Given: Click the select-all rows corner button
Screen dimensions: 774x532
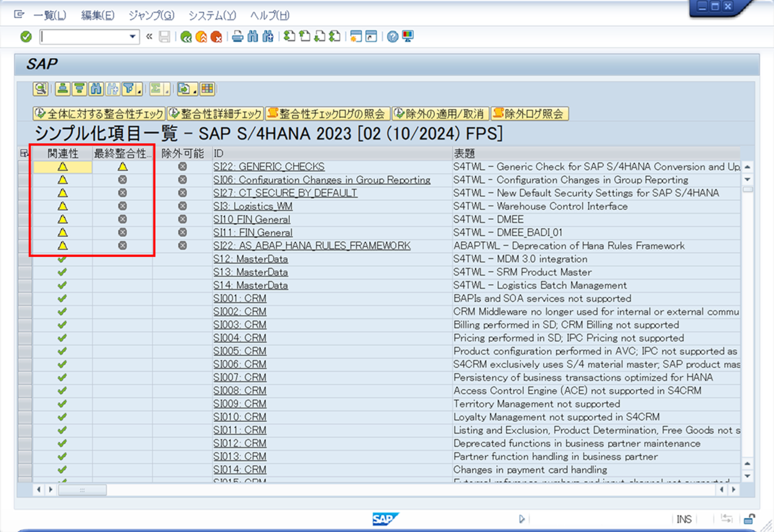Looking at the screenshot, I should click(24, 153).
